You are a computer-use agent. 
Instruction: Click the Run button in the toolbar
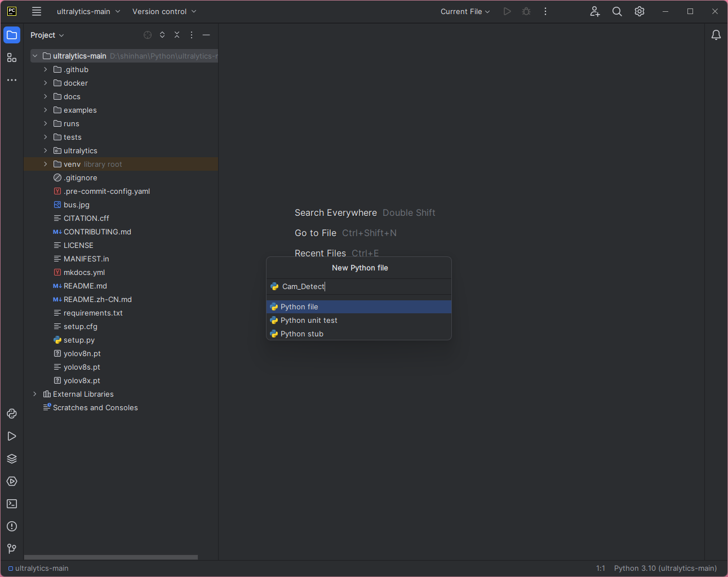[x=507, y=11]
